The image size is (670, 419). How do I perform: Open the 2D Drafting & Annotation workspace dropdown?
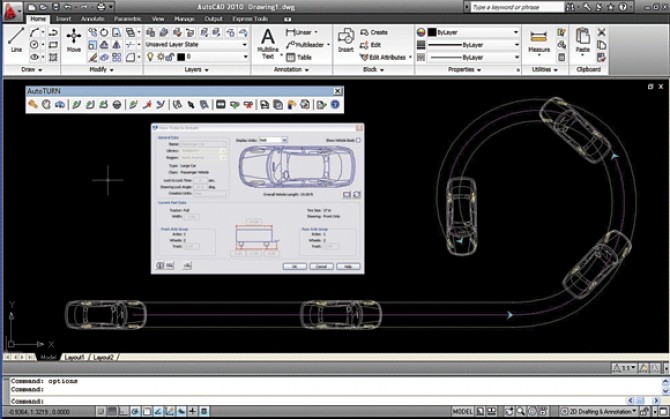599,411
